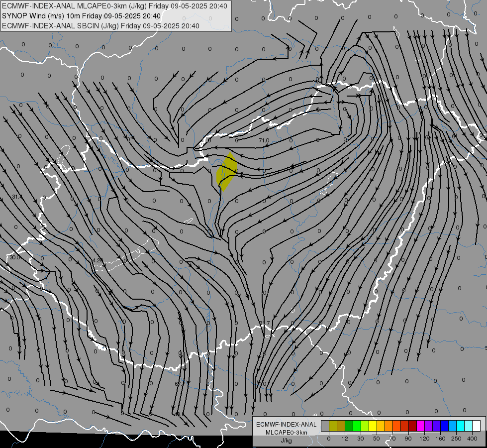Click the pure yellow legend swatch
The height and width of the screenshot is (448, 487).
(373, 426)
